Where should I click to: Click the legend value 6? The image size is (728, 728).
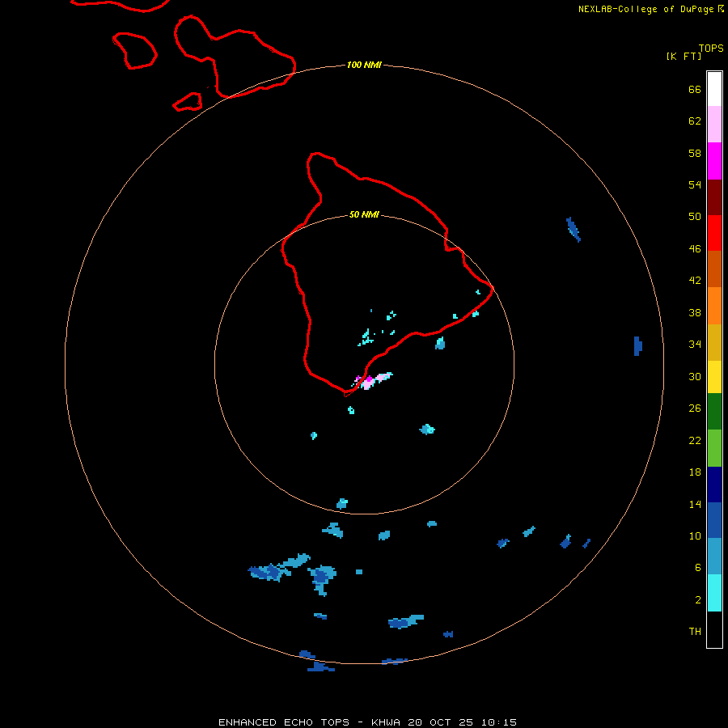697,567
